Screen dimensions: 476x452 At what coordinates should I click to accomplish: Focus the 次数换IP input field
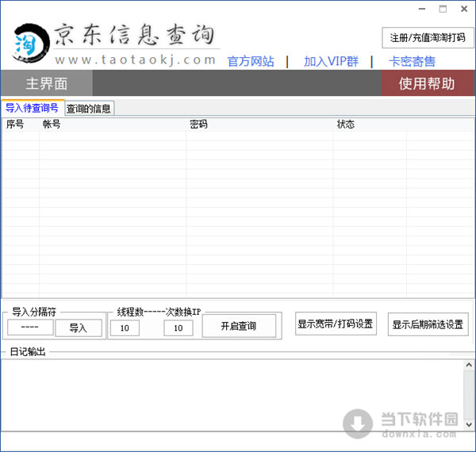[x=178, y=328]
